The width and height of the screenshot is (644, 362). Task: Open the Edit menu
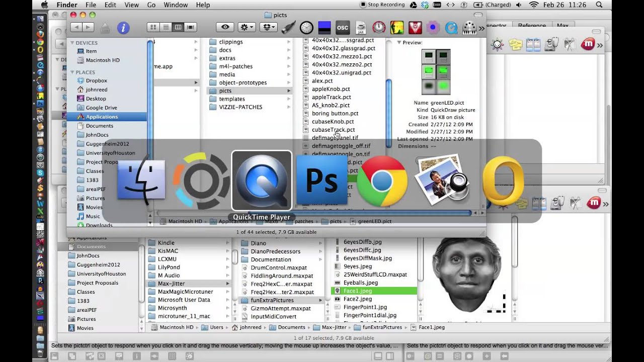(110, 5)
